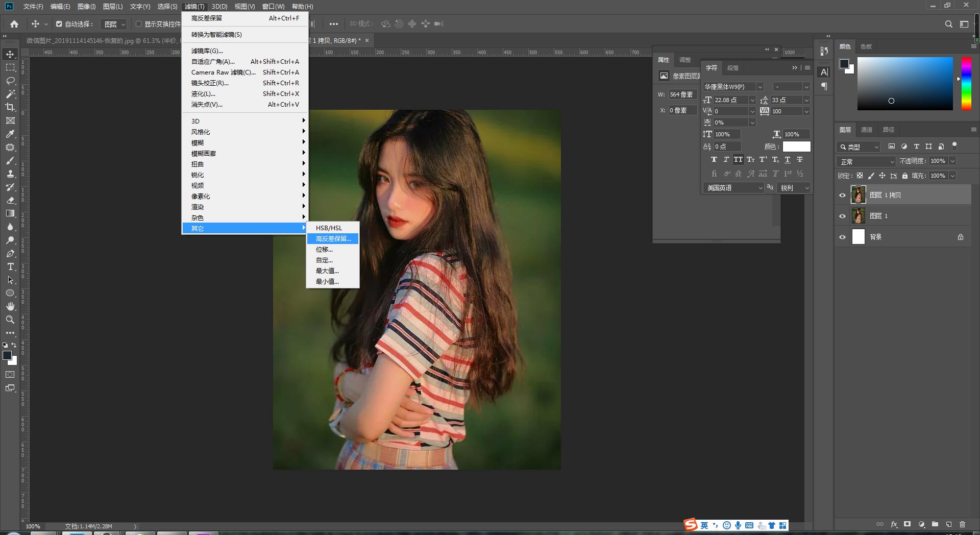This screenshot has width=980, height=535.
Task: Select the Eyedropper tool
Action: 10,134
